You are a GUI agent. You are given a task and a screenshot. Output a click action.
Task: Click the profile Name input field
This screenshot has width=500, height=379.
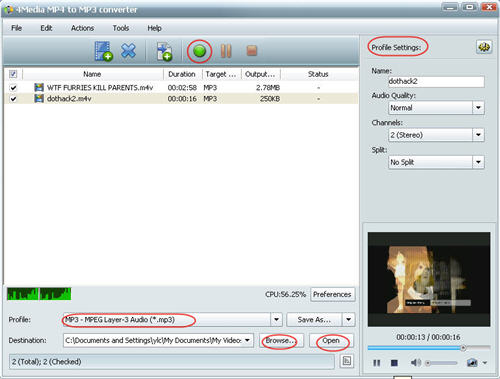click(x=436, y=81)
